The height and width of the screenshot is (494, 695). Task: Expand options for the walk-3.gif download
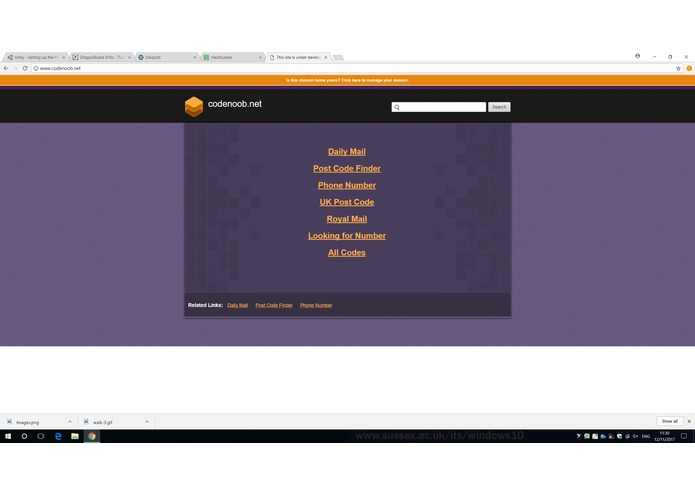click(147, 422)
